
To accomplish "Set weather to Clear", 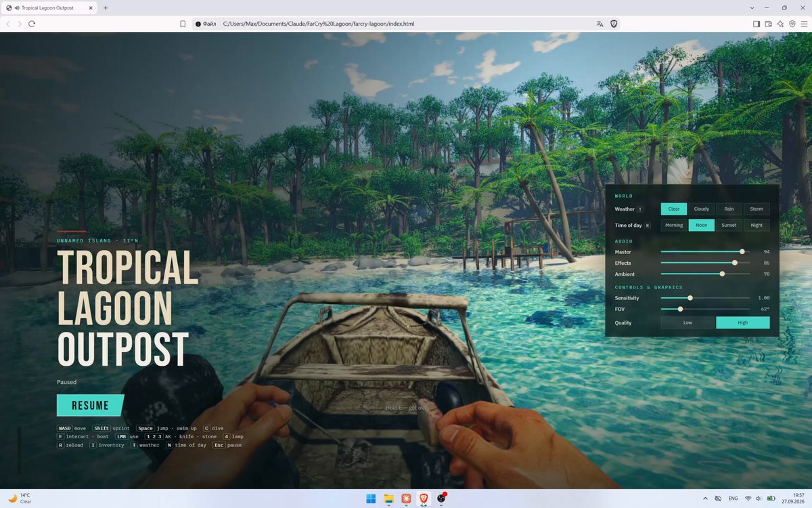I will tap(674, 209).
